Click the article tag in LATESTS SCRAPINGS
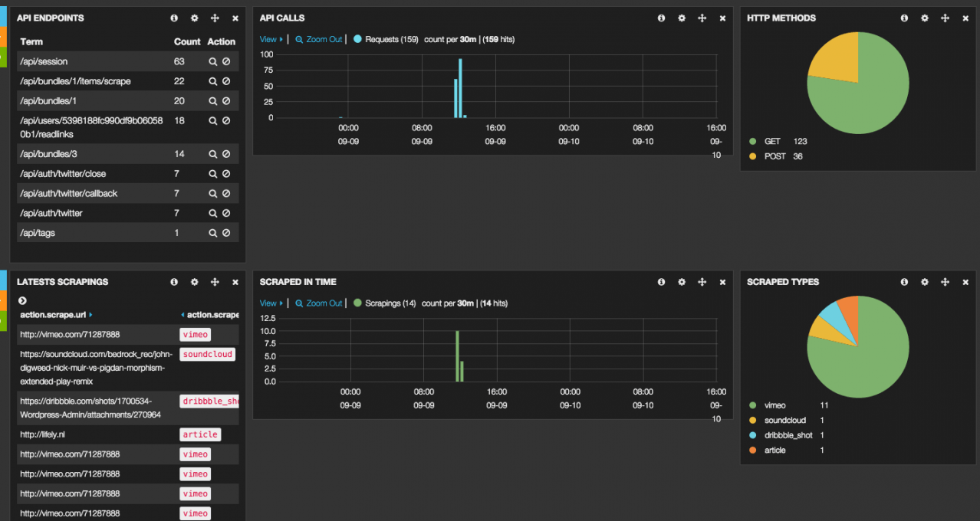980x521 pixels. [x=200, y=434]
